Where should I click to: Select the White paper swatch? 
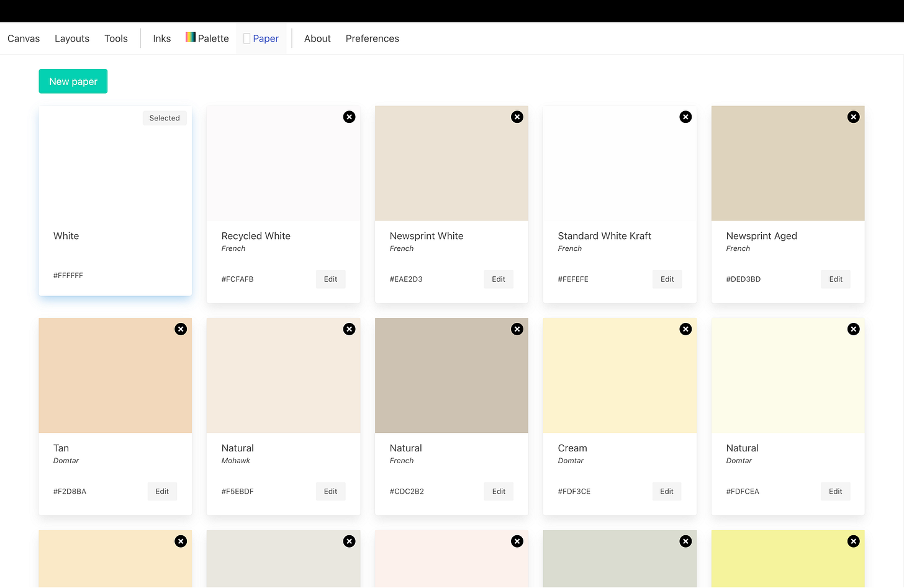pos(115,163)
